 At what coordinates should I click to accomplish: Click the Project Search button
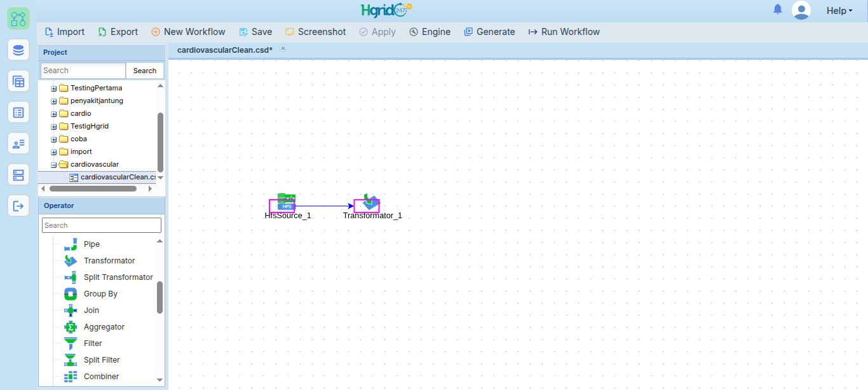[x=145, y=71]
